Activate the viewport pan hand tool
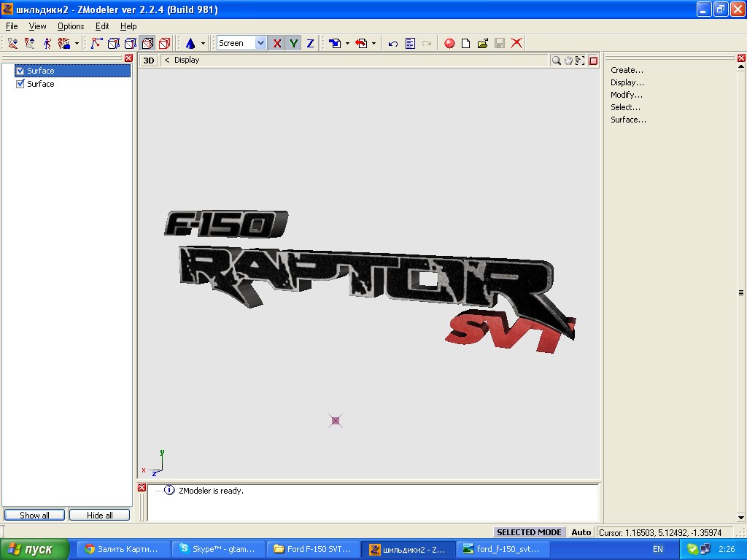 tap(568, 61)
